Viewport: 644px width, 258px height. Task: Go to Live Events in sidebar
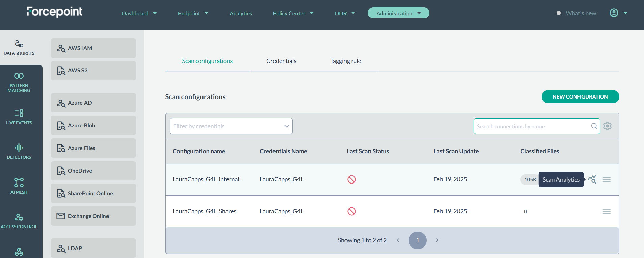(x=19, y=117)
